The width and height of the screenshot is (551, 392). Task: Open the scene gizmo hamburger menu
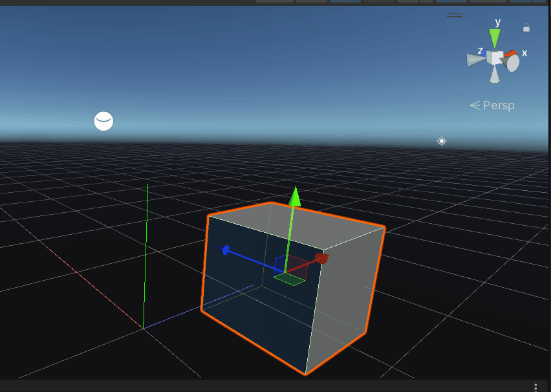pos(454,14)
